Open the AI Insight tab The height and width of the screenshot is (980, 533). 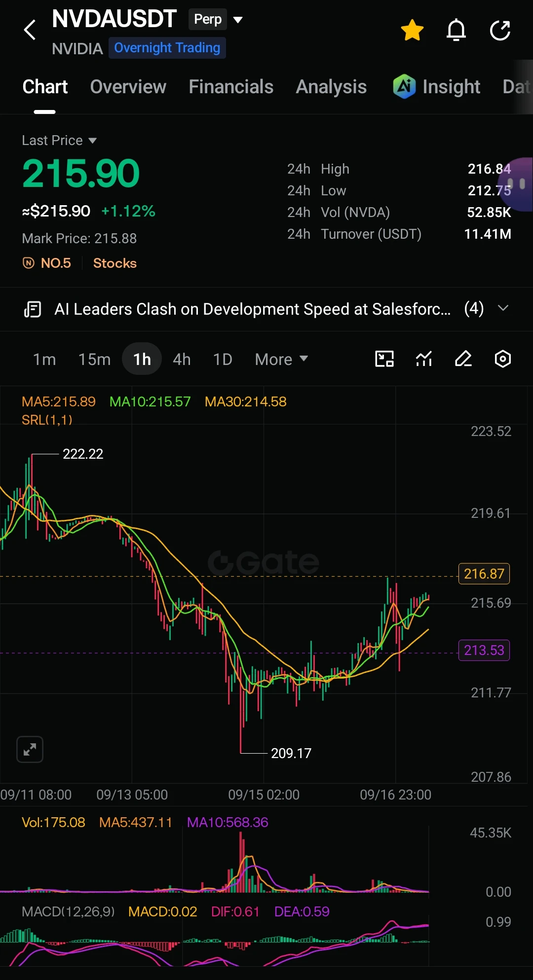(437, 87)
